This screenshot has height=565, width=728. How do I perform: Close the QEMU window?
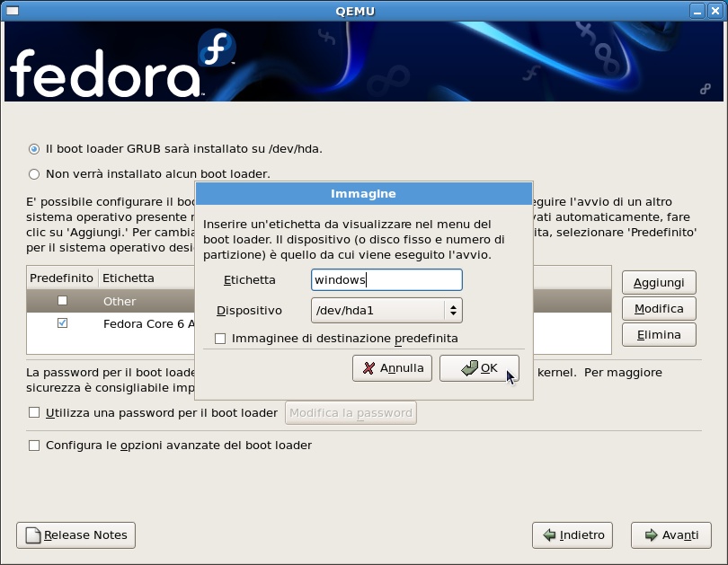(x=715, y=11)
